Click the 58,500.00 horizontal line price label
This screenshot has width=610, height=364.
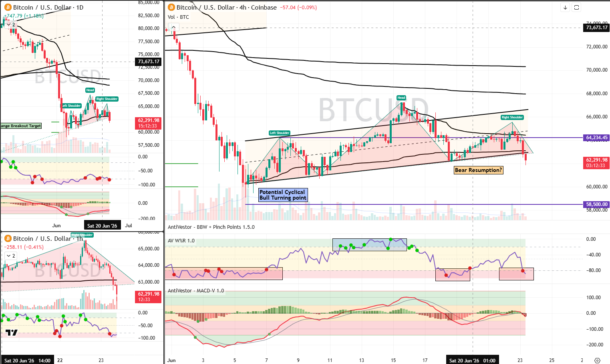[596, 204]
